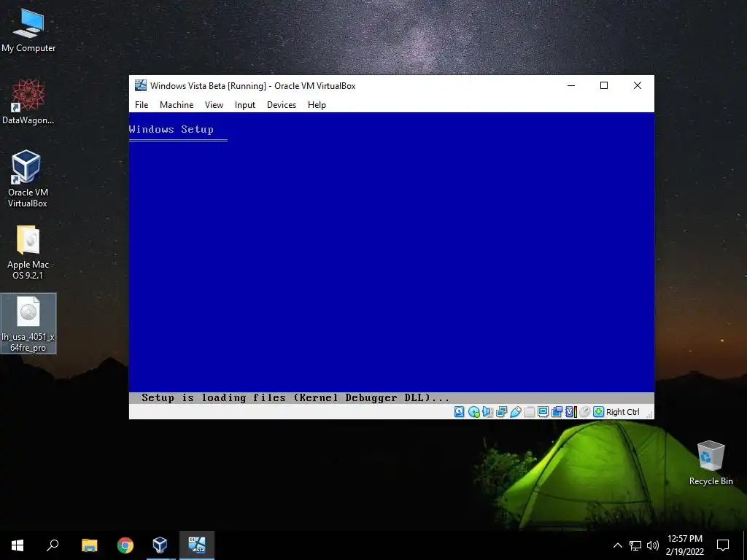Open taskbar search

53,545
